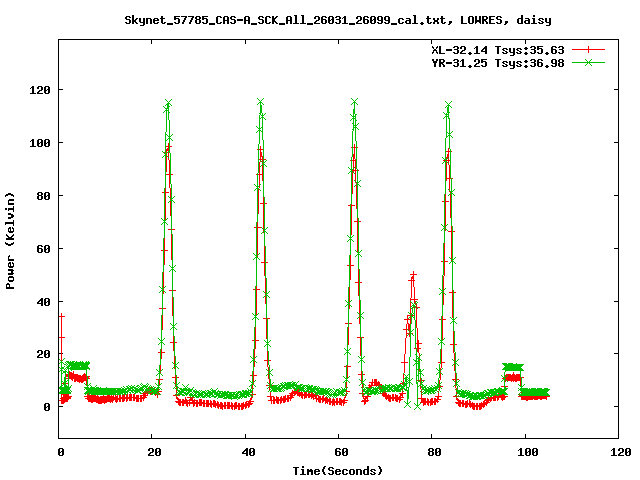640x480 pixels.
Task: Click the first green peak near 23 seconds
Action: (168, 103)
